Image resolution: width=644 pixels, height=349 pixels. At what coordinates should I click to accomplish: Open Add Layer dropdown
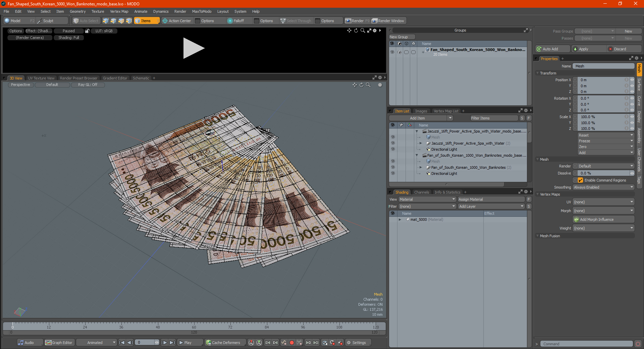pos(491,206)
